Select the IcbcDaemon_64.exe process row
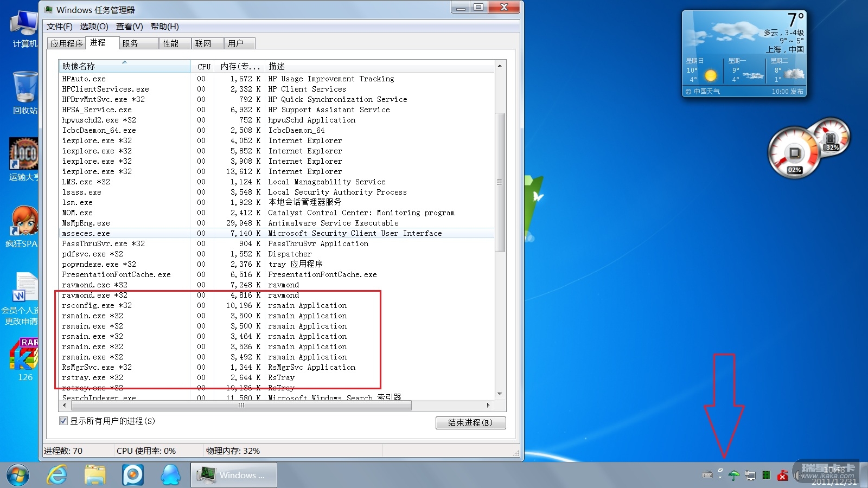This screenshot has height=488, width=868. [277, 130]
